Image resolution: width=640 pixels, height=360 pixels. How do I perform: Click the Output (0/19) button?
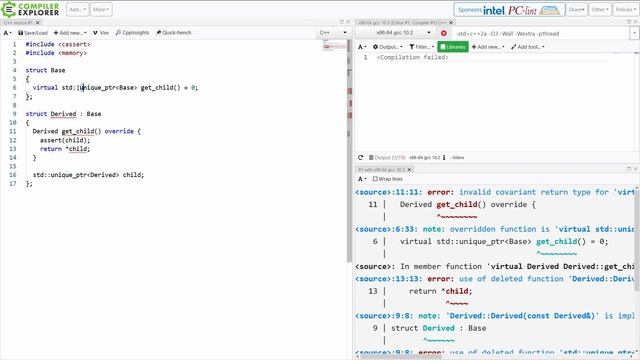(x=387, y=158)
